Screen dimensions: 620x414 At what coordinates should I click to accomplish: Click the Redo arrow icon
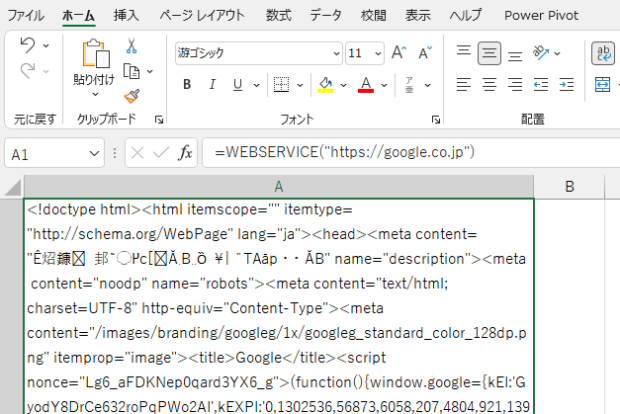[28, 71]
